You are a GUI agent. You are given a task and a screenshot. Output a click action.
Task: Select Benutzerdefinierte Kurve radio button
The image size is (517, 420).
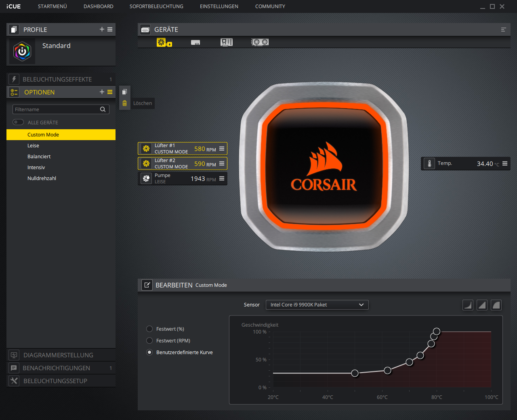[x=149, y=352]
